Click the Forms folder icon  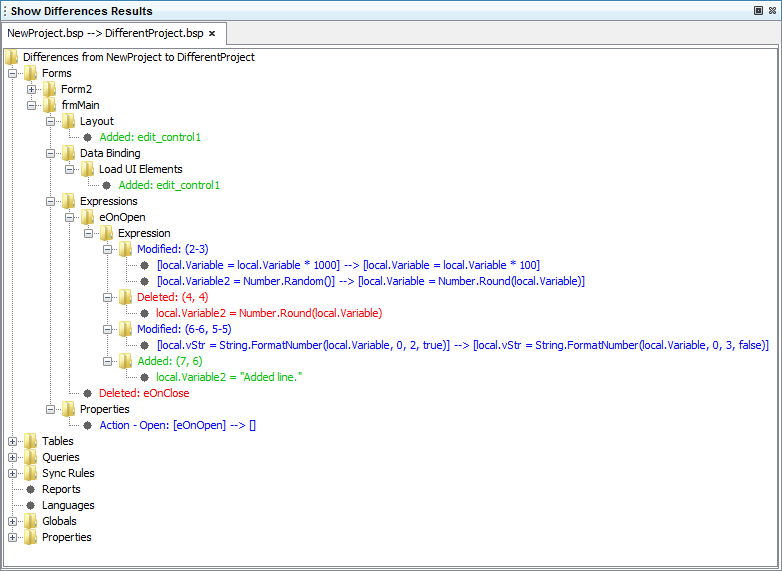[x=30, y=73]
